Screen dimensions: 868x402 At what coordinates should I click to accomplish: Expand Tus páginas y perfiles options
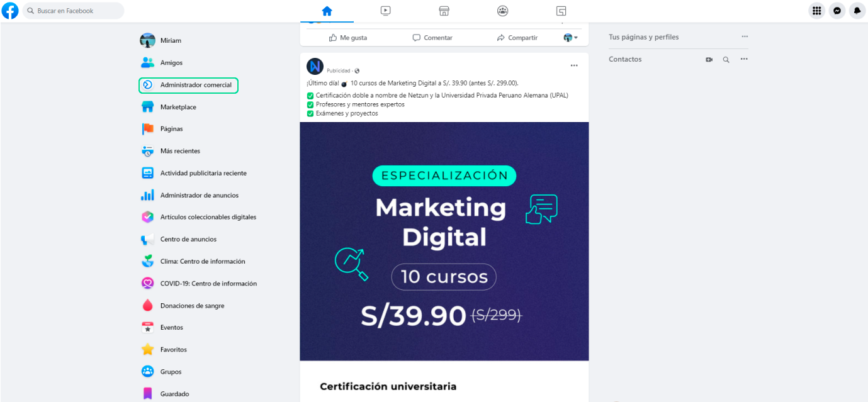(745, 37)
